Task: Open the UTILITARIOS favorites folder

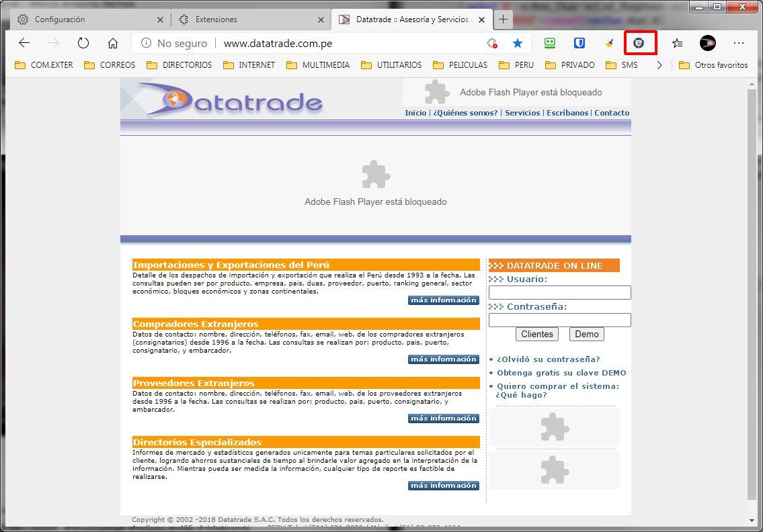Action: [x=391, y=65]
